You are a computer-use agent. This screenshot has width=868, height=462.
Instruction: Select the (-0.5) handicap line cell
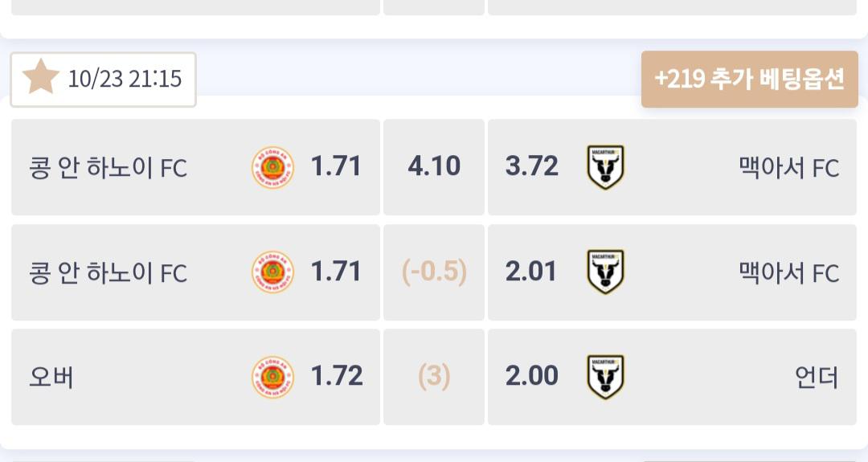tap(434, 272)
